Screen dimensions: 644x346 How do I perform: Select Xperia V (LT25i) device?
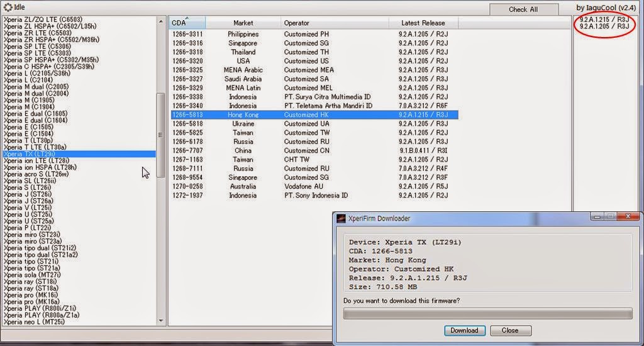tap(28, 208)
